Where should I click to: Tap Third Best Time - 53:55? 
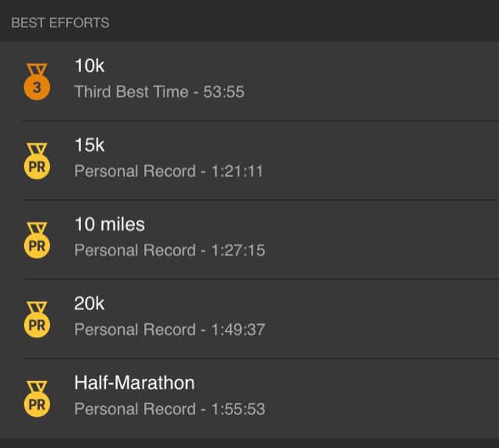pos(159,92)
